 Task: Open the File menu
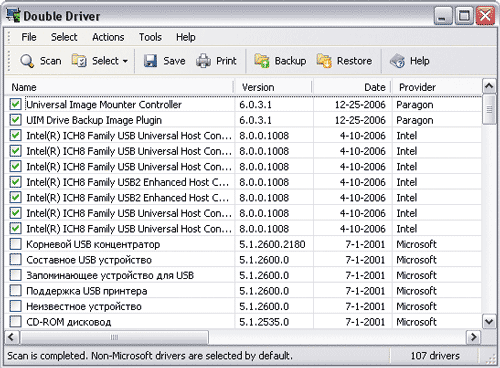tap(29, 37)
